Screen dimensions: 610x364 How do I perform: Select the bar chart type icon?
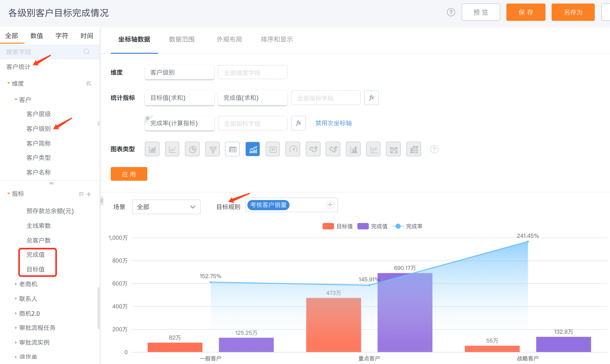(152, 149)
